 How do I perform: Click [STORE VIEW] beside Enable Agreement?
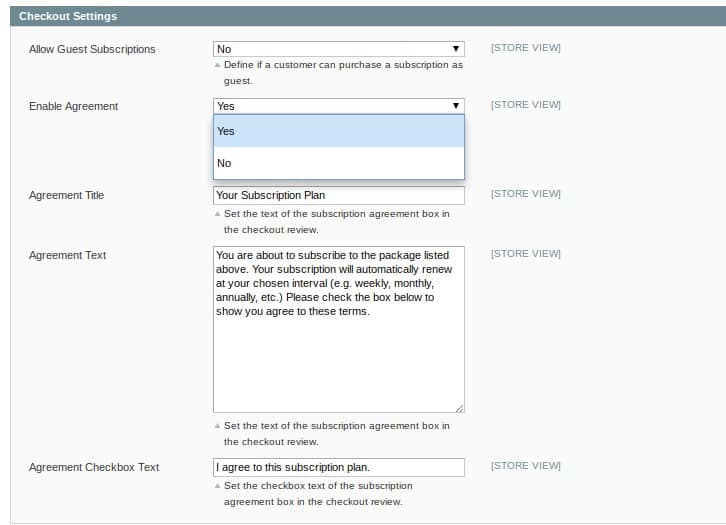coord(525,105)
